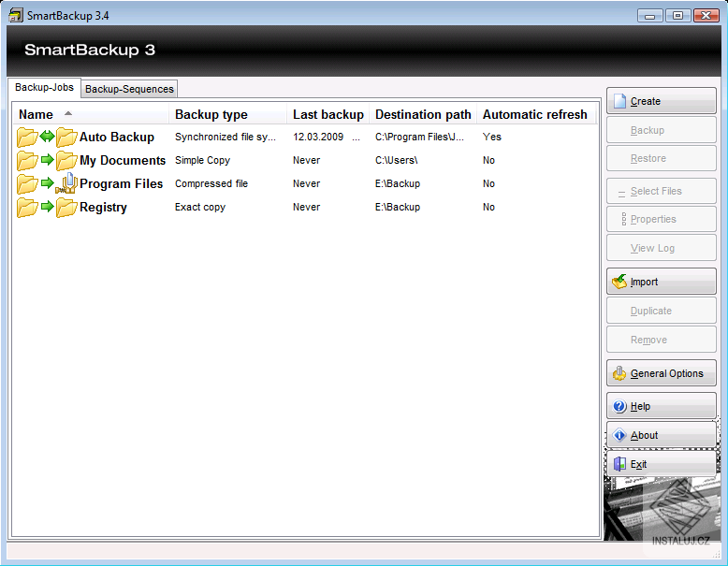Click the General Options gear icon
Image resolution: width=728 pixels, height=566 pixels.
click(x=619, y=373)
